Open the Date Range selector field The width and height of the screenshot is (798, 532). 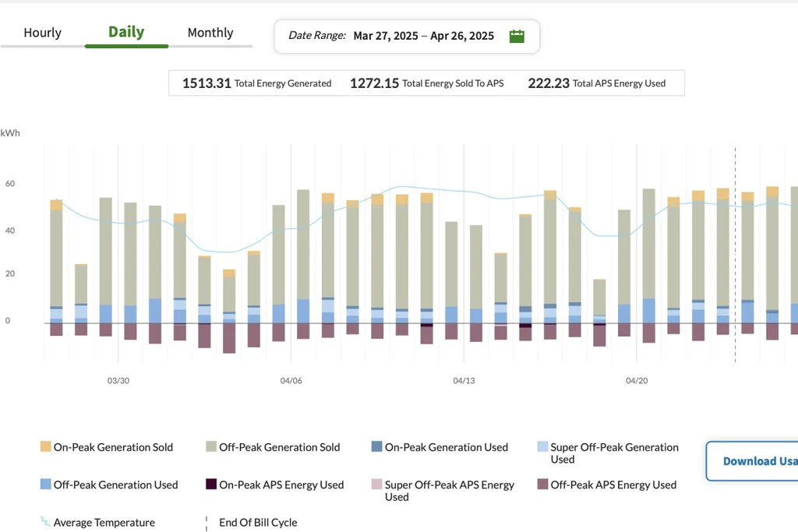click(407, 36)
